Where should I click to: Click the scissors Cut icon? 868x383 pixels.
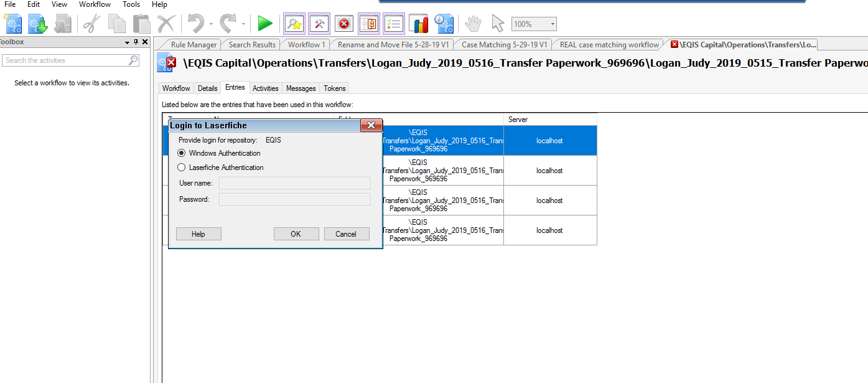pos(91,24)
